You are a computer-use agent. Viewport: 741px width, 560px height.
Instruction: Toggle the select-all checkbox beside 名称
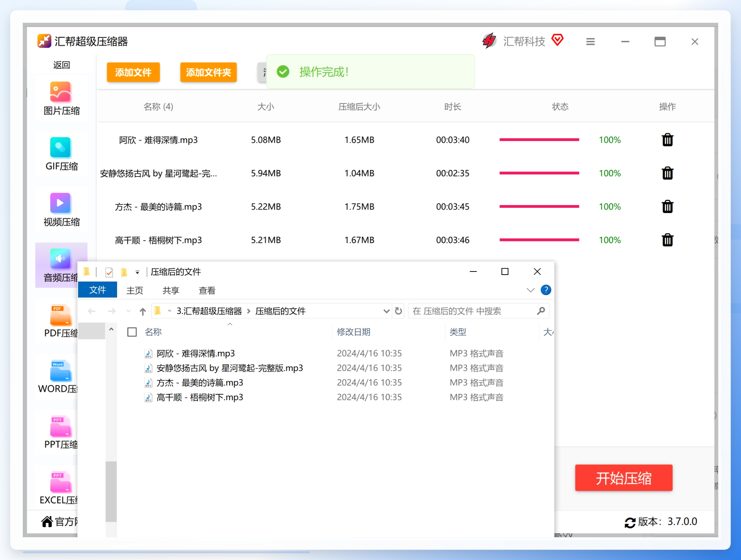[132, 332]
